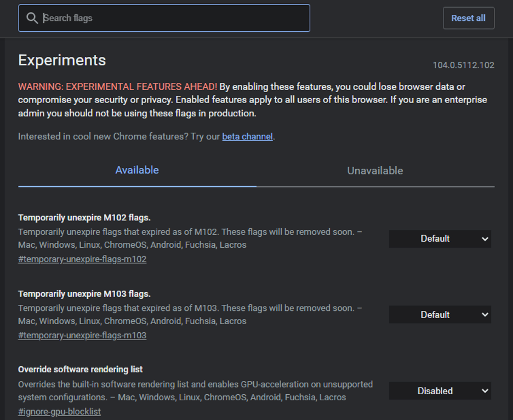This screenshot has height=420, width=513.
Task: Click the Override software rendering list title
Action: pos(81,370)
